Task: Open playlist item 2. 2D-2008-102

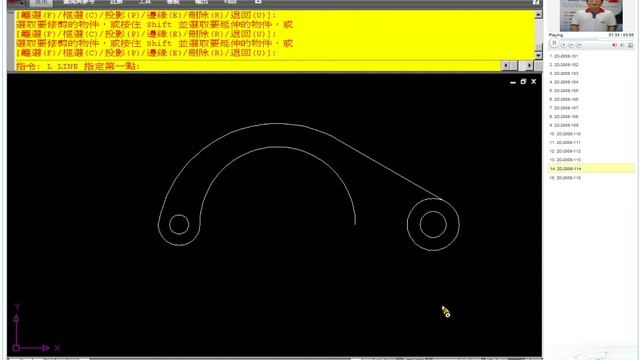Action: click(564, 64)
